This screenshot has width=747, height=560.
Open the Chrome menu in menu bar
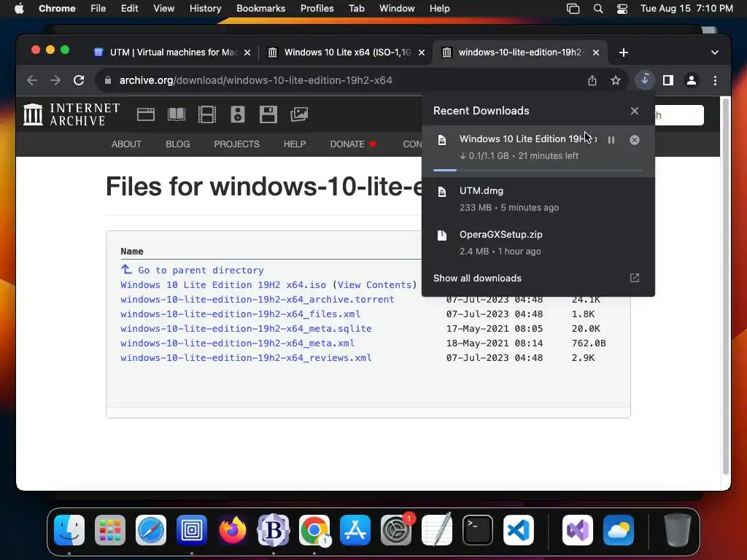pos(57,9)
